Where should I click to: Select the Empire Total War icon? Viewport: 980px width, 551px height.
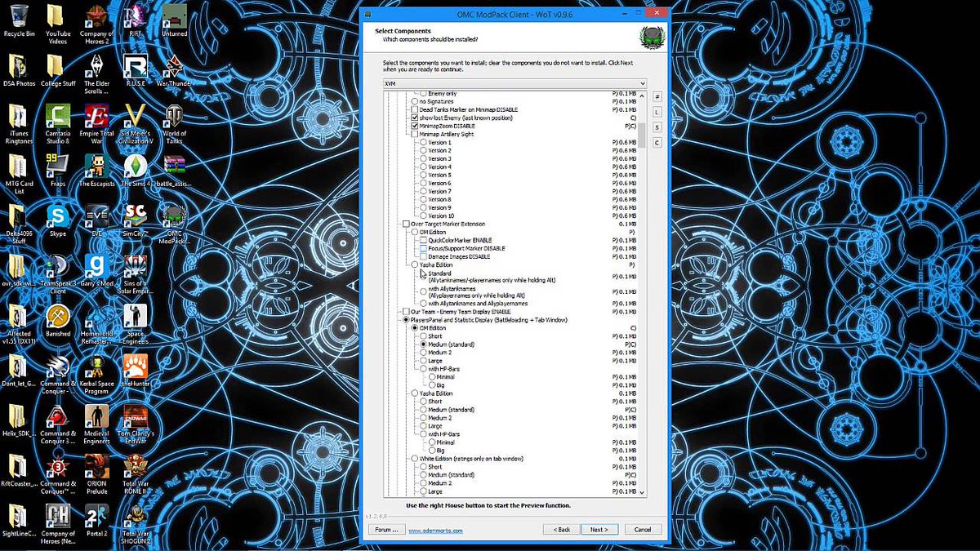point(97,124)
